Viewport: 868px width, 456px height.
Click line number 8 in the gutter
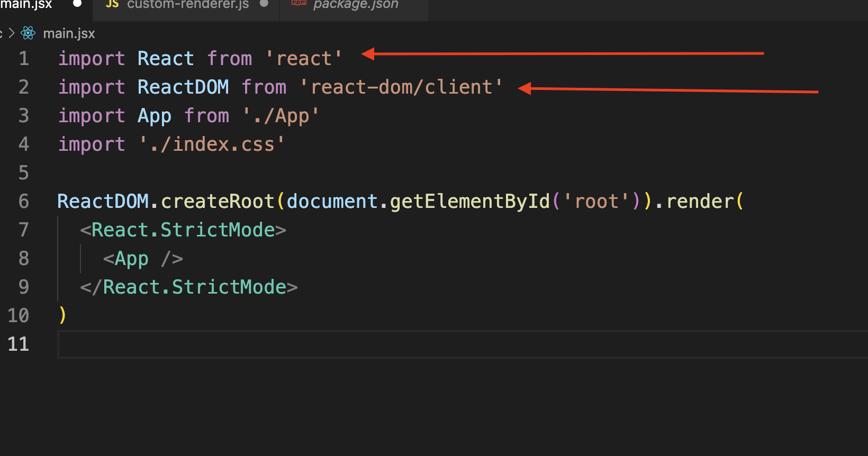[24, 258]
